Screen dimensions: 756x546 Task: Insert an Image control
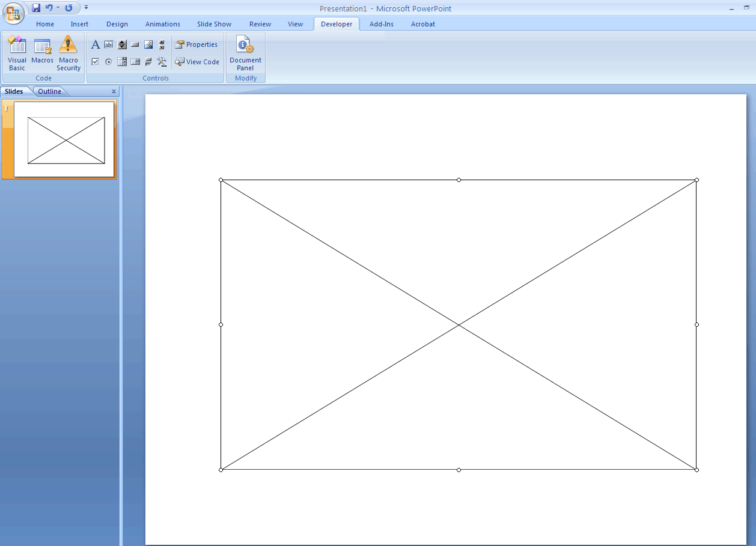(x=148, y=45)
